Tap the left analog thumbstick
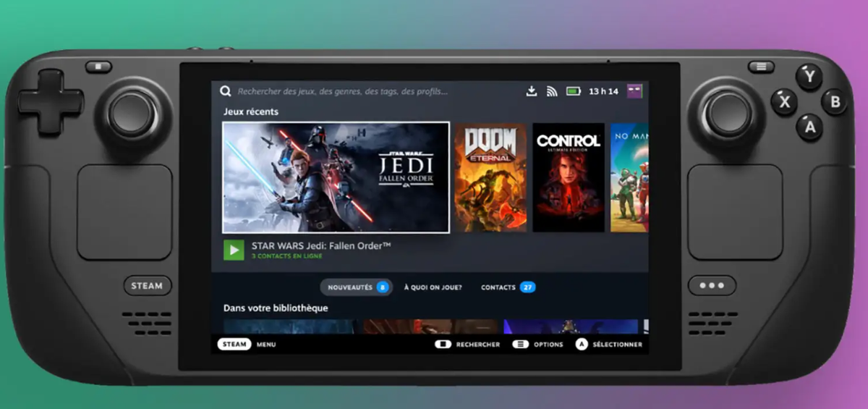Screen dimensions: 868x409 (132, 114)
